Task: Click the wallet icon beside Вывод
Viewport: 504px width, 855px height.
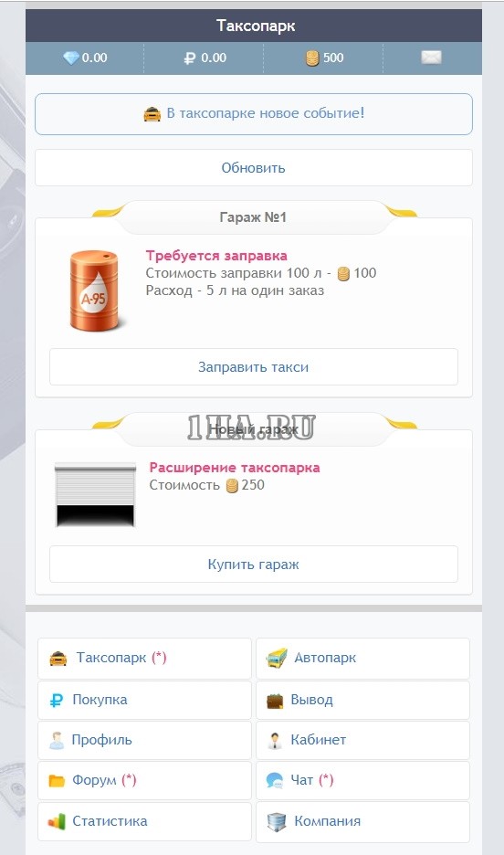Action: [275, 701]
